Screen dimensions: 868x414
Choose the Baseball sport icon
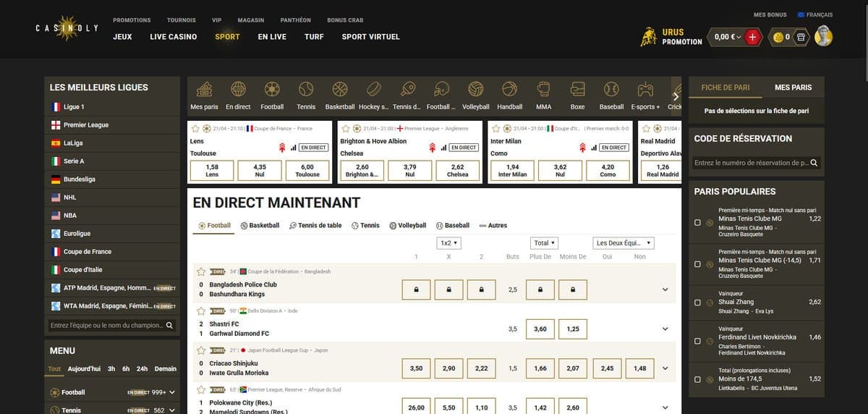click(611, 89)
